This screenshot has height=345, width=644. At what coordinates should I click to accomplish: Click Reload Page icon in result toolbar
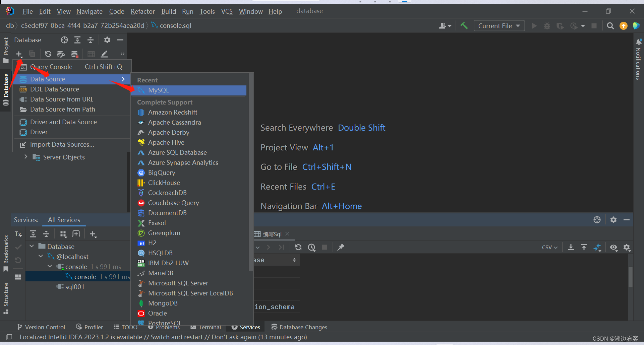point(298,247)
